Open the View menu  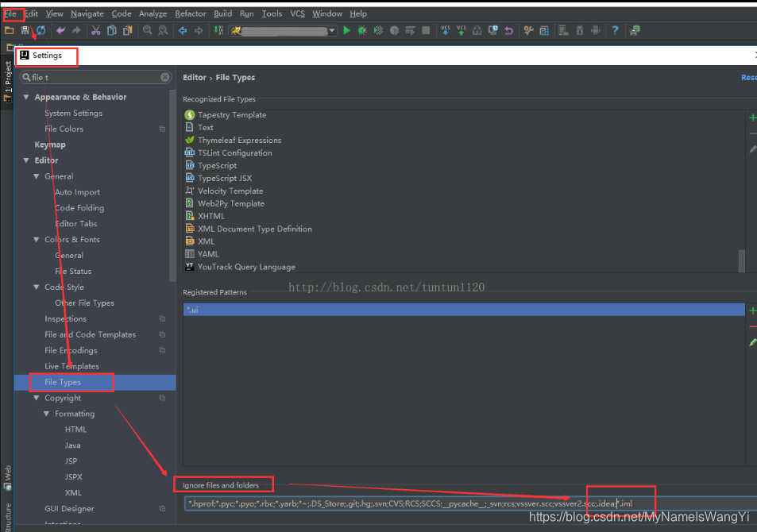pyautogui.click(x=54, y=13)
